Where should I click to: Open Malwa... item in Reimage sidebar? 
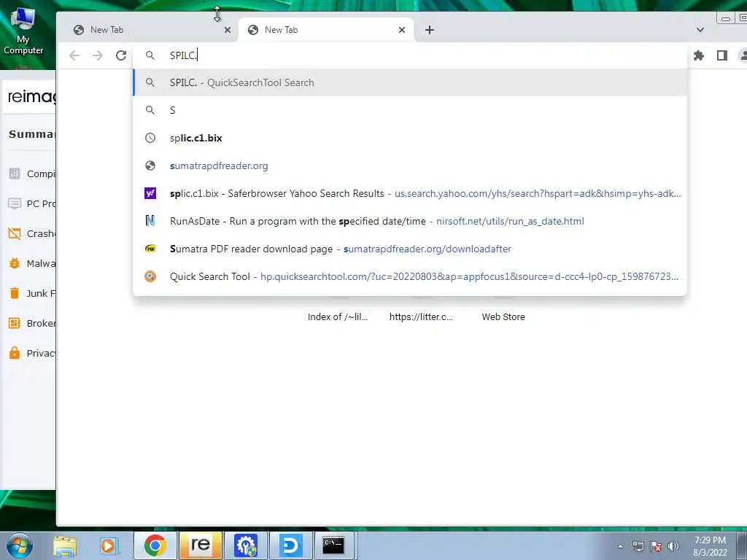[31, 263]
